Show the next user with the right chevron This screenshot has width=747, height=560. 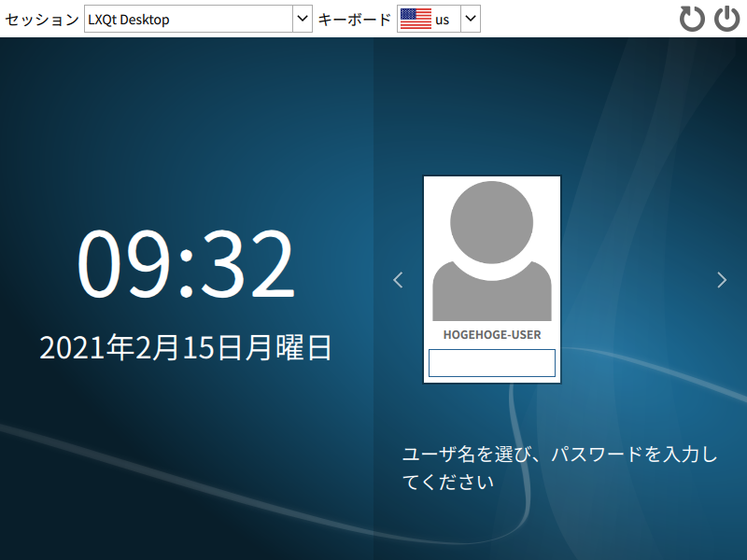(722, 280)
